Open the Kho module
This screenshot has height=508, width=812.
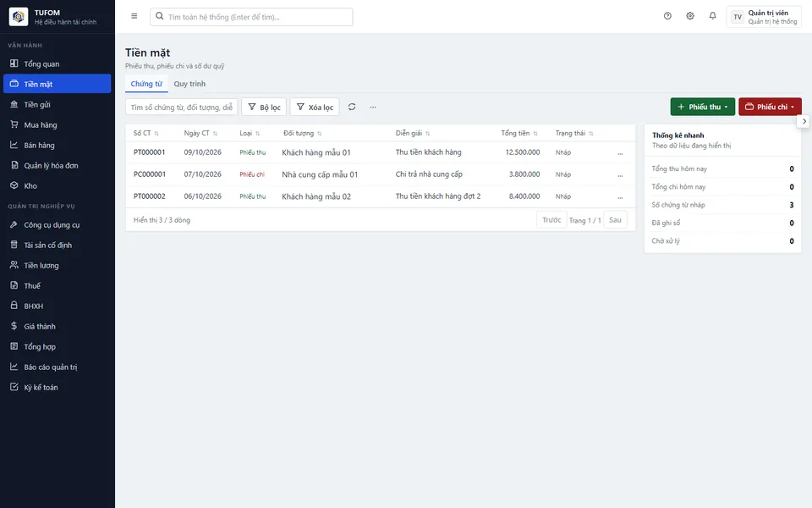coord(57,185)
